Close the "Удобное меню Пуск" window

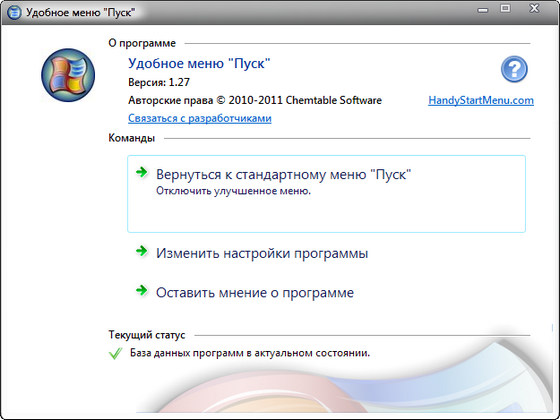pos(534,8)
